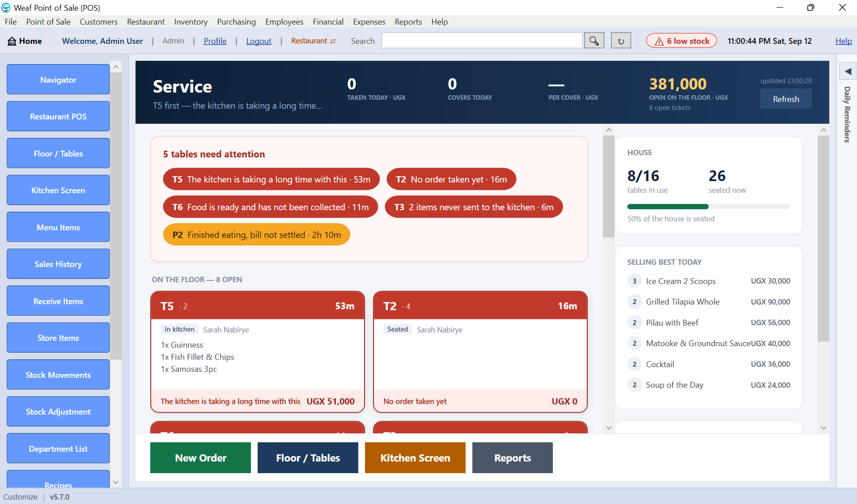Open Sales History from sidebar
This screenshot has width=857, height=504.
58,264
